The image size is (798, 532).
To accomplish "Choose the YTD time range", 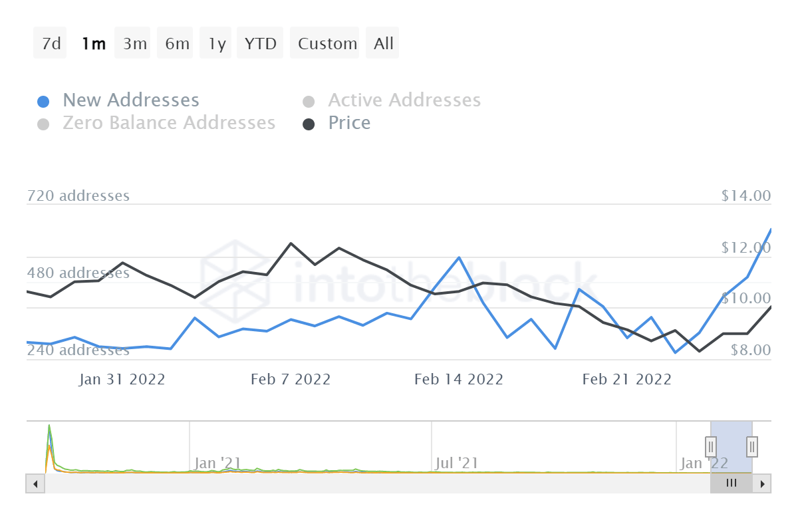I will click(260, 44).
